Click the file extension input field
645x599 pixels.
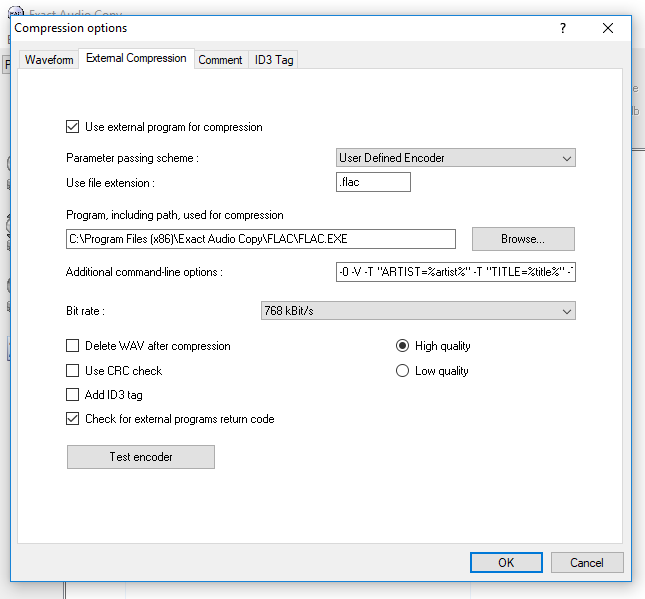(x=374, y=182)
